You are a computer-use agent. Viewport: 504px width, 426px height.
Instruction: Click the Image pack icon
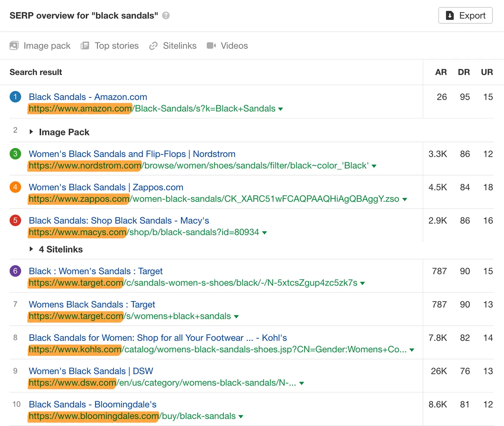pyautogui.click(x=14, y=46)
